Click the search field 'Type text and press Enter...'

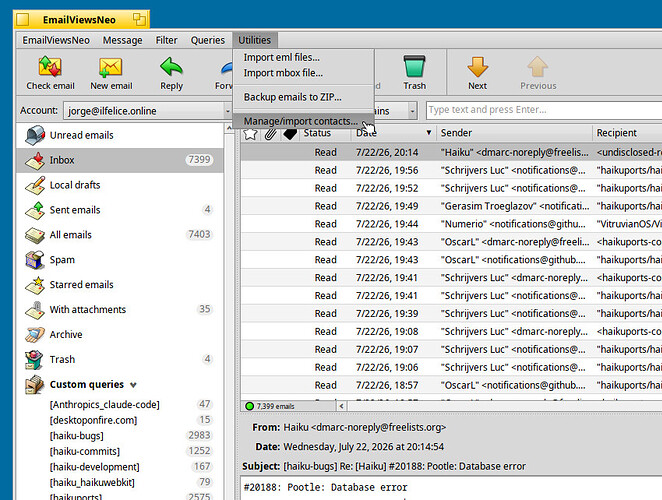pos(544,110)
